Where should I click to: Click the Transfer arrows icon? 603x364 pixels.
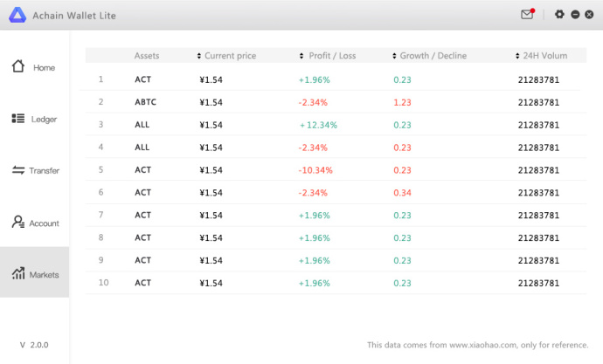pyautogui.click(x=18, y=169)
